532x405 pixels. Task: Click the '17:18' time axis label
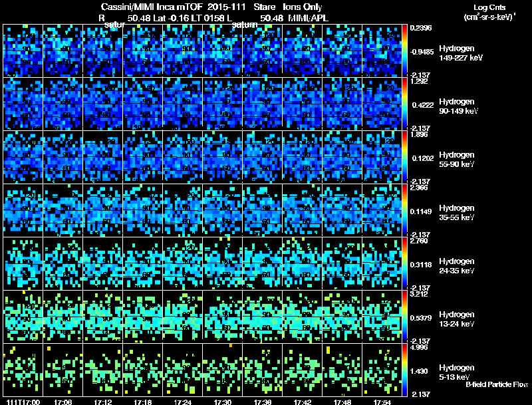pos(143,402)
